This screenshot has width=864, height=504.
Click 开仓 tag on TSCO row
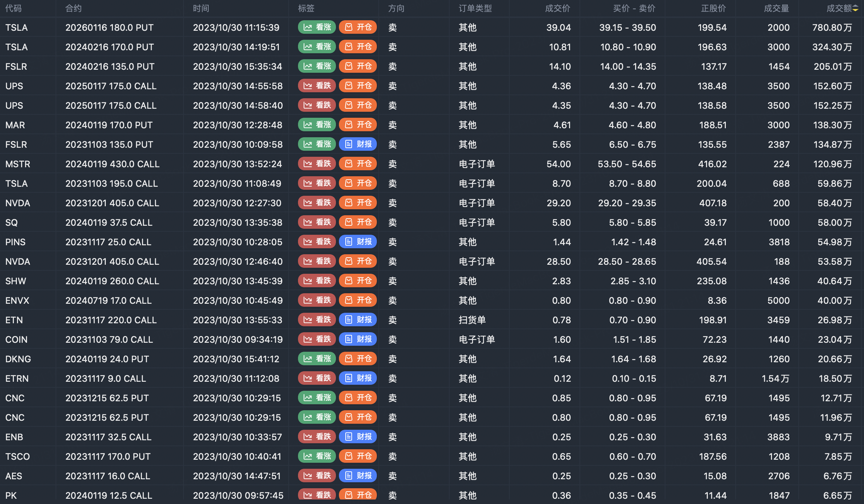coord(358,456)
